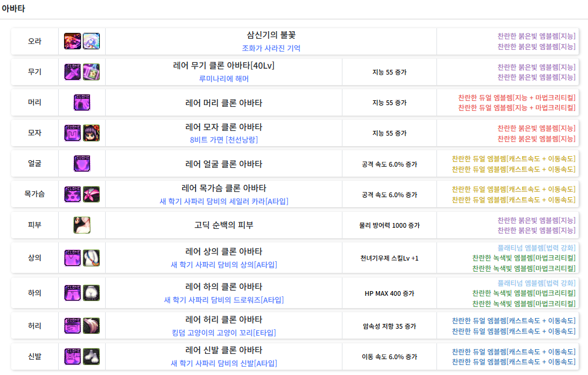Screen dimensions: 588x375
Task: Click the cat tail icon in 허리 row
Action: (91, 326)
